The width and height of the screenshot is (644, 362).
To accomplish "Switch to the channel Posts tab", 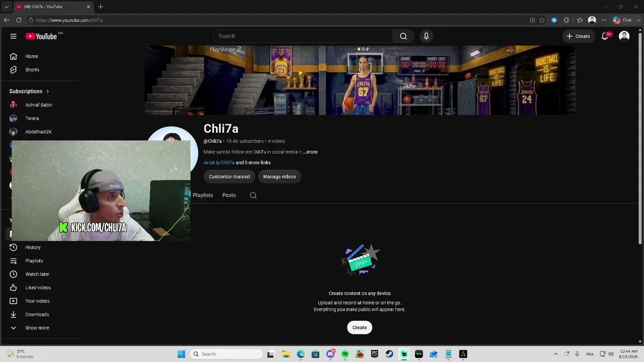I will [229, 195].
